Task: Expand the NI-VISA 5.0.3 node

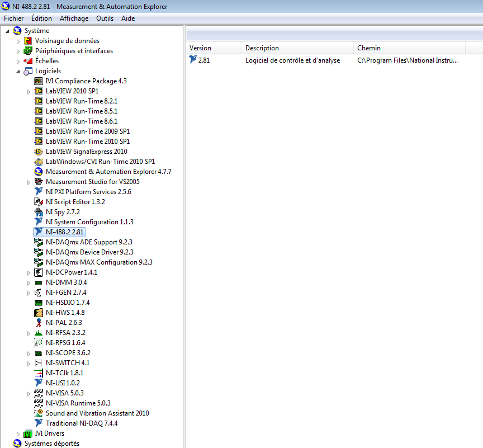Action: coord(29,393)
